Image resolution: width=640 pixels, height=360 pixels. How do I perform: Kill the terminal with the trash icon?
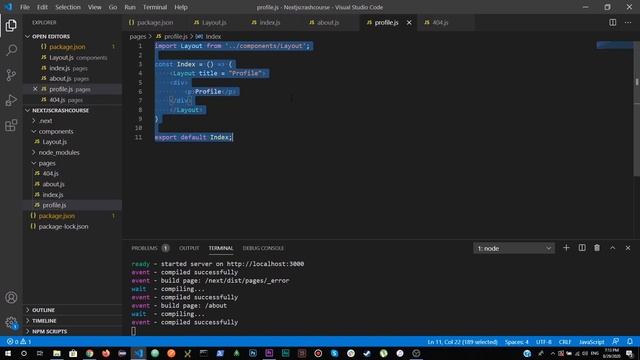pyautogui.click(x=597, y=248)
